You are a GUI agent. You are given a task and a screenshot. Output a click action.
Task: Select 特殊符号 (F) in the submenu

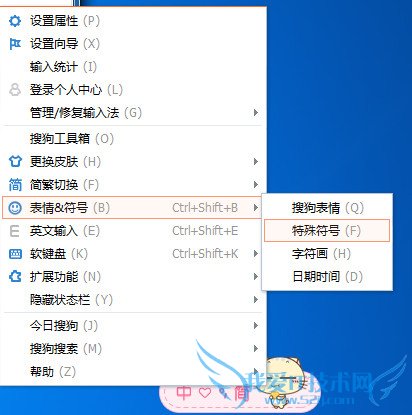tap(327, 231)
